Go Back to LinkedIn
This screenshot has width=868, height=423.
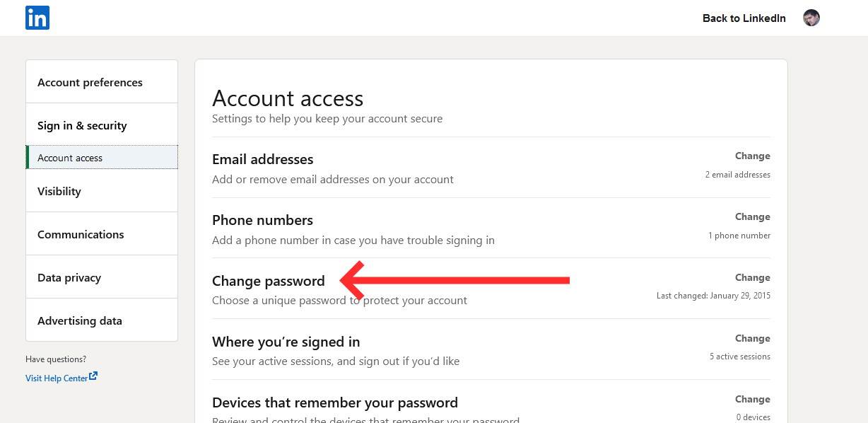pos(744,18)
